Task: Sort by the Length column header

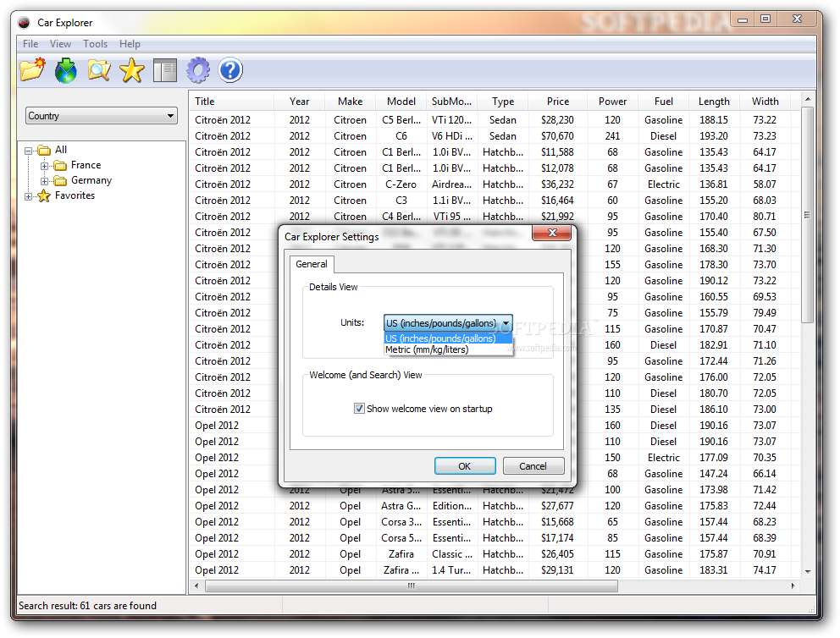Action: (x=714, y=102)
